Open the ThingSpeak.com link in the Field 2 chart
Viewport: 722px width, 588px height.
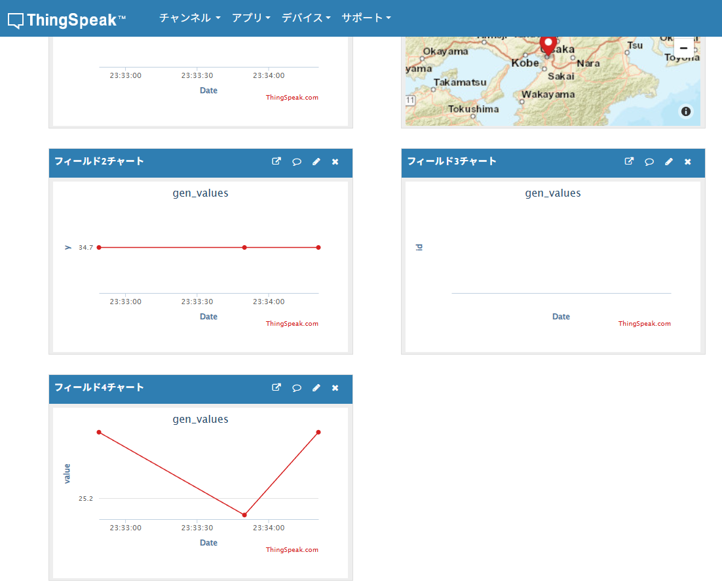[x=292, y=323]
